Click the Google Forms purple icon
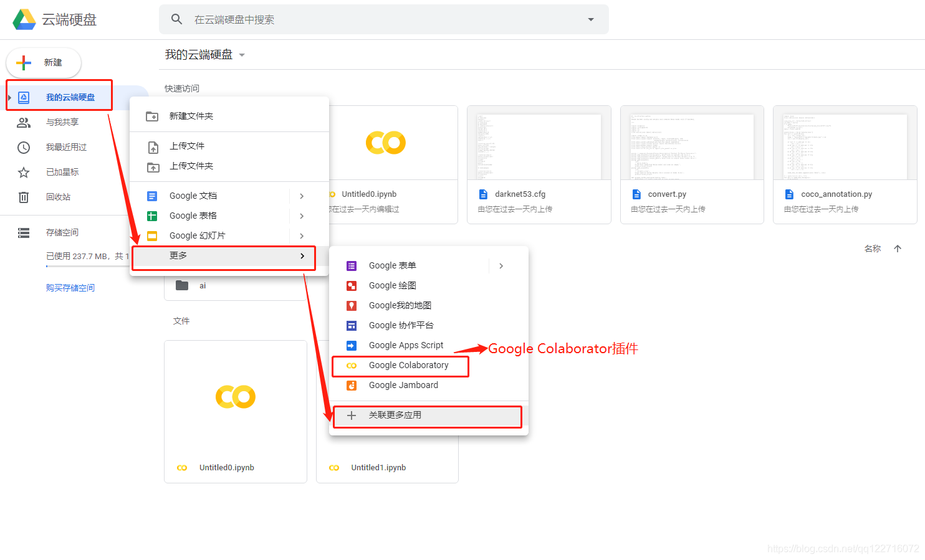 [352, 266]
